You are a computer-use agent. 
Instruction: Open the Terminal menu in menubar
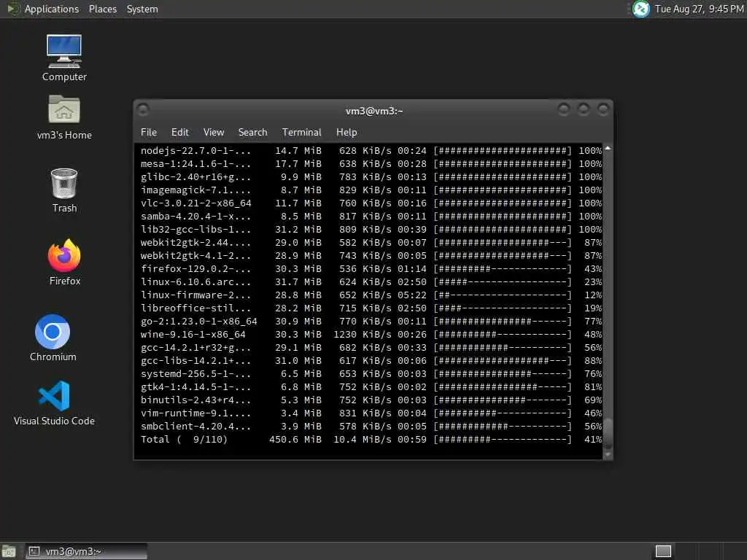(301, 133)
